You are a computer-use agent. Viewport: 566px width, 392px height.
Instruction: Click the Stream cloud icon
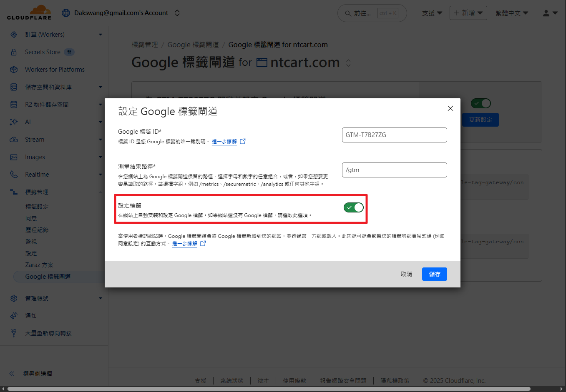(x=14, y=140)
